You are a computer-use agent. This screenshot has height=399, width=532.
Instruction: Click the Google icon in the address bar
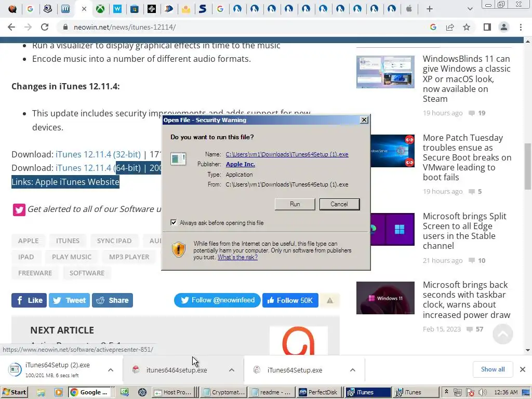point(433,27)
